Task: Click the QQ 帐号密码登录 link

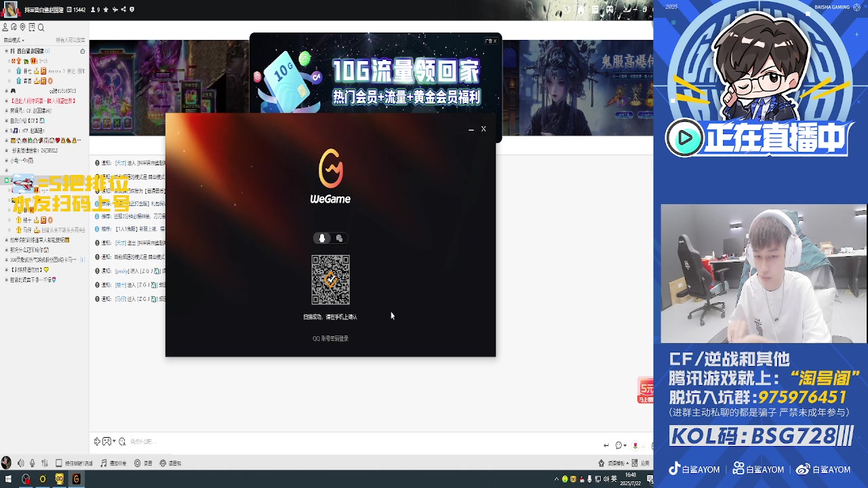Action: pos(330,338)
